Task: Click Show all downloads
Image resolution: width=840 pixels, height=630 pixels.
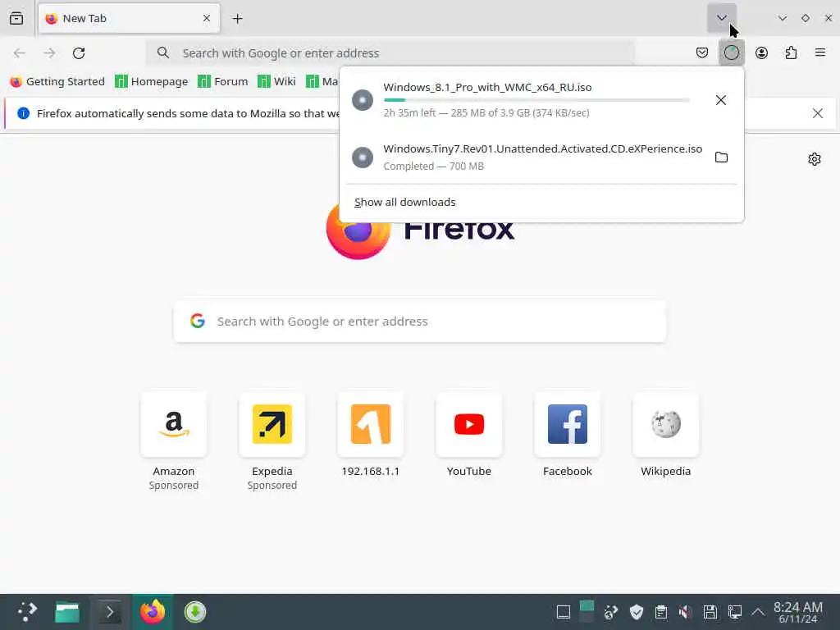Action: (x=405, y=202)
